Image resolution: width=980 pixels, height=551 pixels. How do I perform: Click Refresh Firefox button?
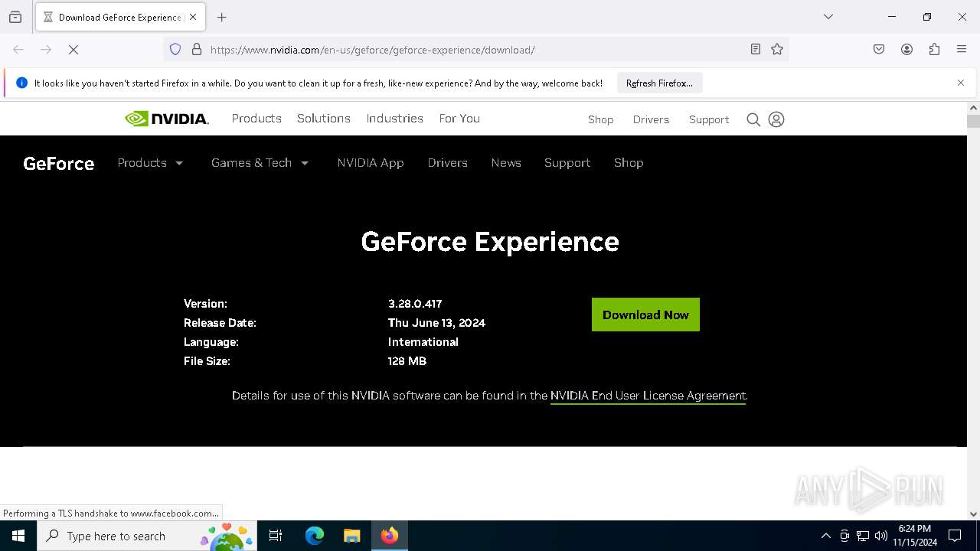pos(659,83)
